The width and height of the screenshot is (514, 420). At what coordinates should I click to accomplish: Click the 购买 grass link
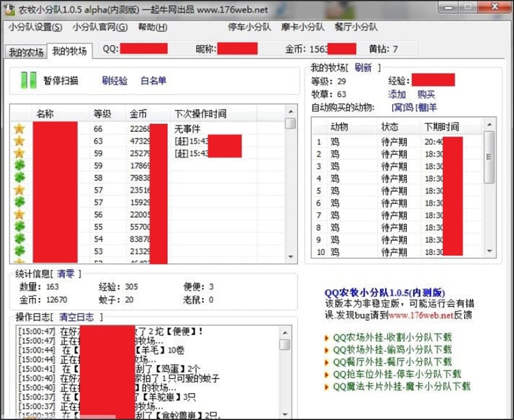[x=426, y=95]
